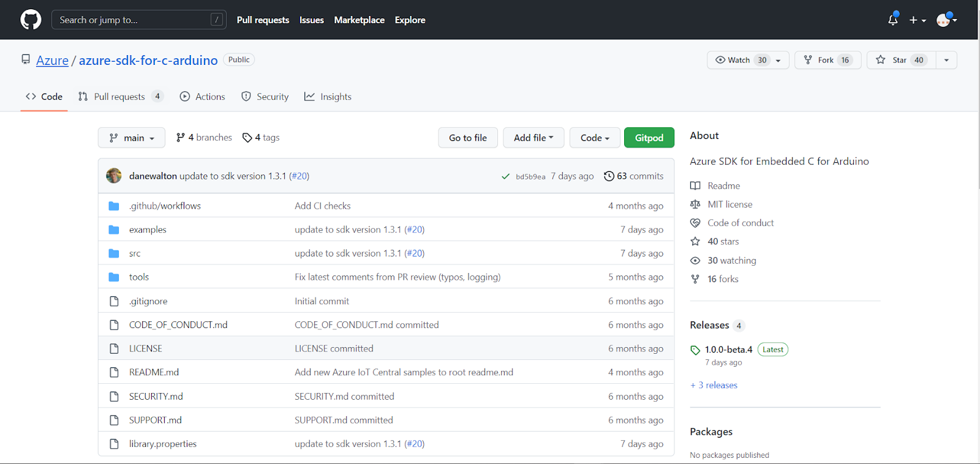Click the fork icon beside 16 forks
The image size is (980, 464).
[x=695, y=279]
